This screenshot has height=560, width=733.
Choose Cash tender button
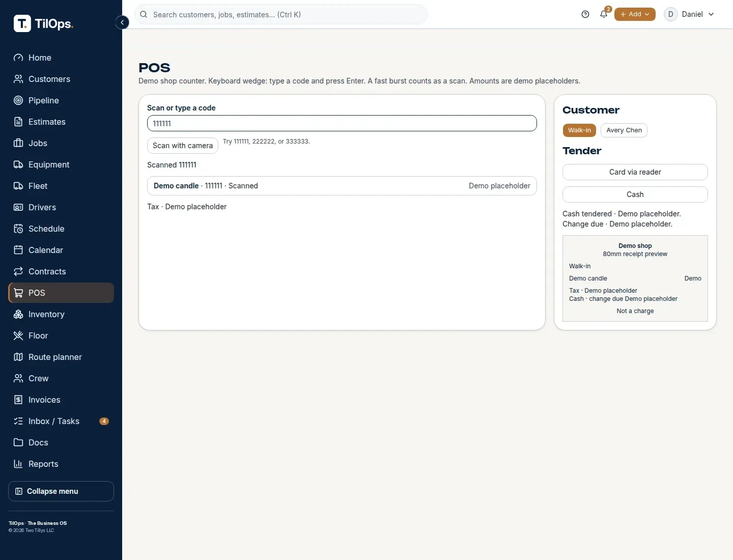pos(635,194)
